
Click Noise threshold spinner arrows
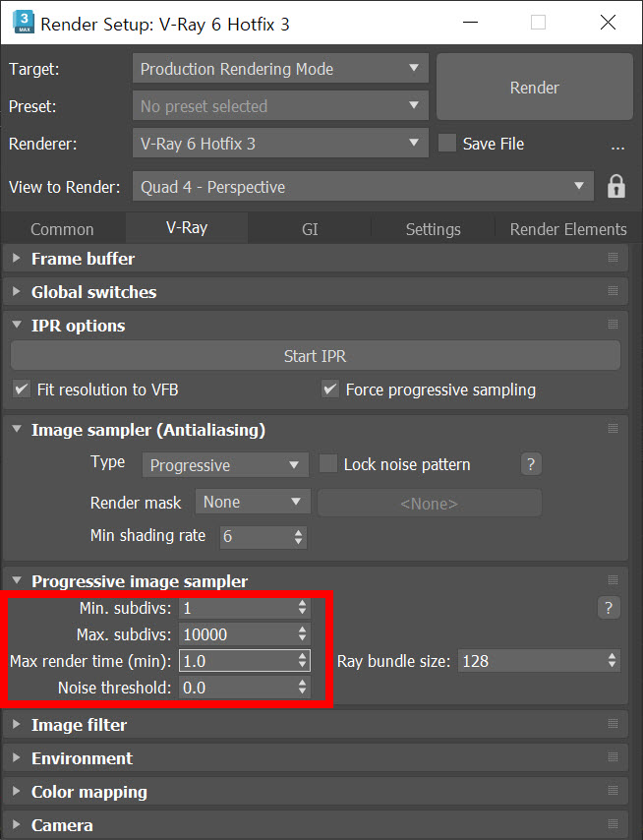click(x=303, y=688)
